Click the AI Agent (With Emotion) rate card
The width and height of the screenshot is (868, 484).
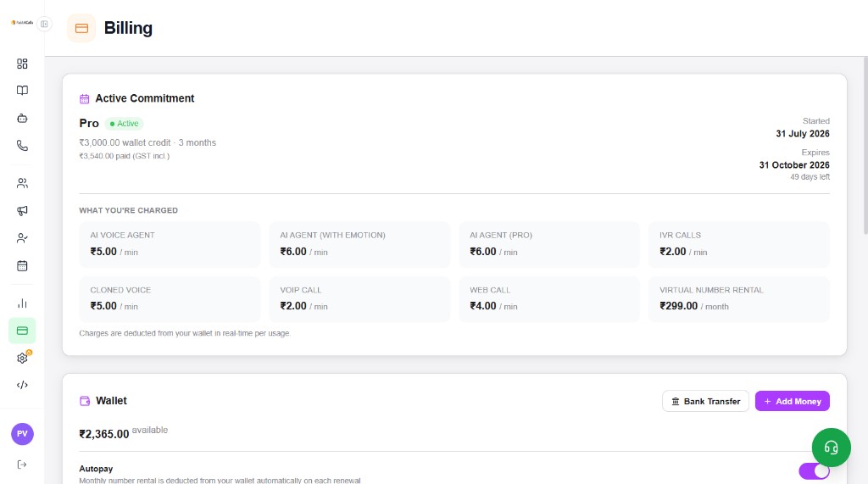click(x=359, y=244)
